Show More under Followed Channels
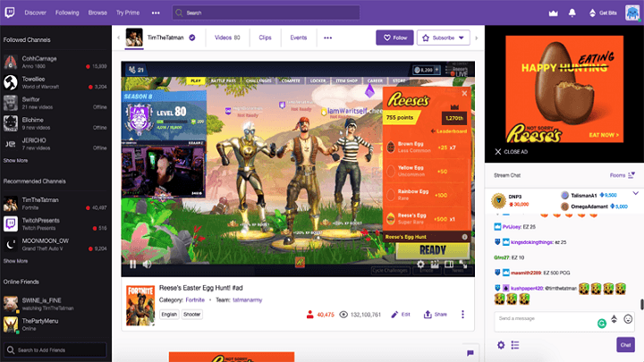644x362 pixels. pyautogui.click(x=15, y=161)
